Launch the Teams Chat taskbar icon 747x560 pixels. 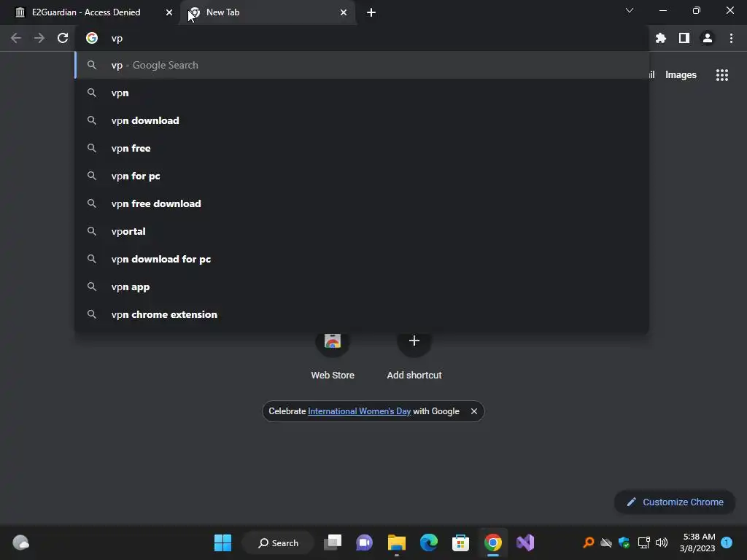[x=365, y=542]
